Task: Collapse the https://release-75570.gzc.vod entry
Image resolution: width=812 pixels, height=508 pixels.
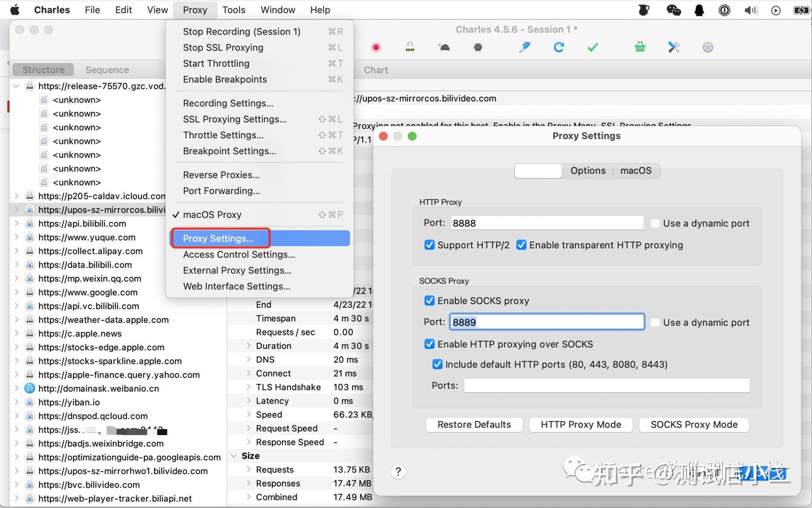Action: 16,86
